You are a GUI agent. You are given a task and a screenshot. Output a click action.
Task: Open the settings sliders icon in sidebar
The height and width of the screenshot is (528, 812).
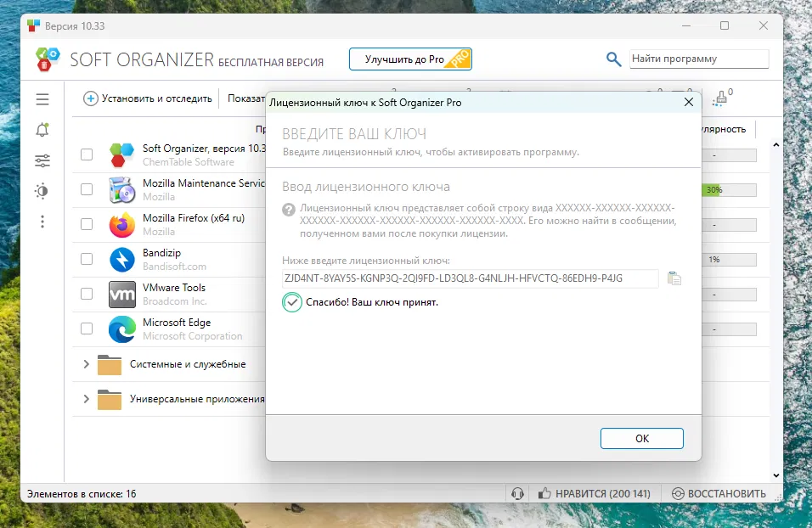click(42, 160)
